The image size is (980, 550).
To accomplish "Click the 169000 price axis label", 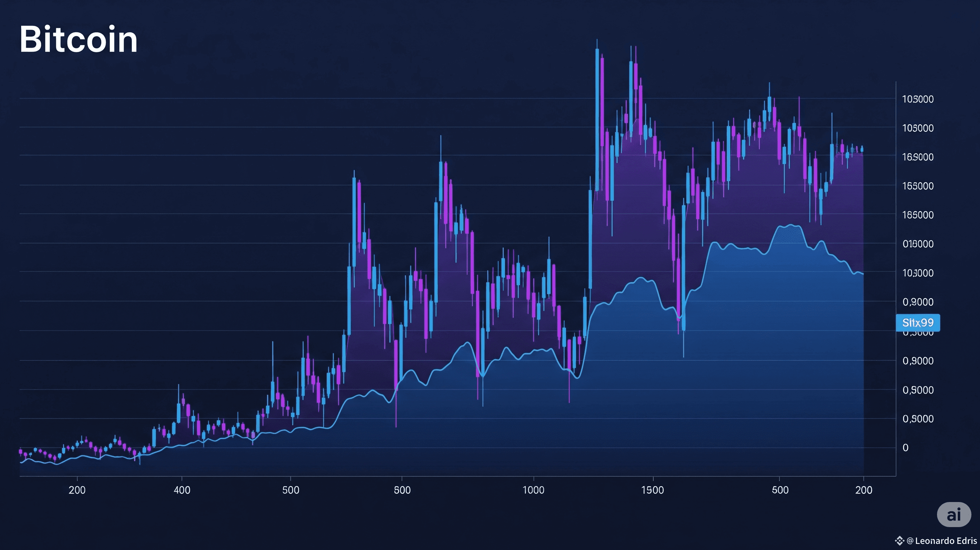I will [918, 157].
